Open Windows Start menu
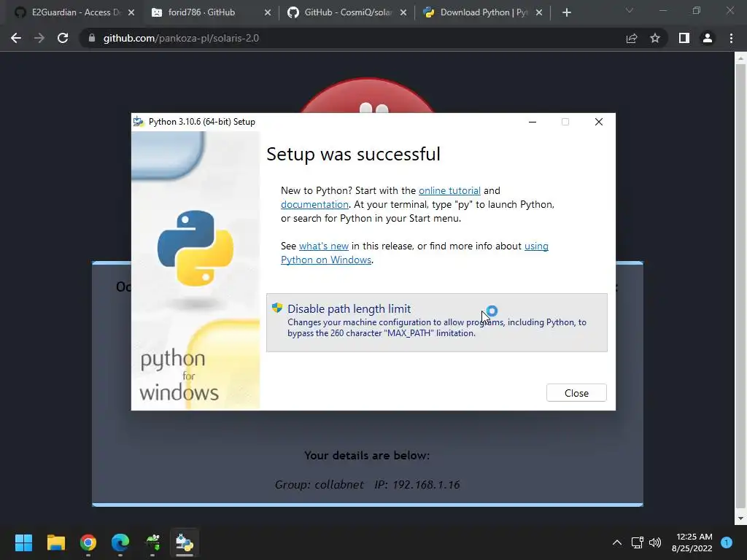747x560 pixels. 23,542
